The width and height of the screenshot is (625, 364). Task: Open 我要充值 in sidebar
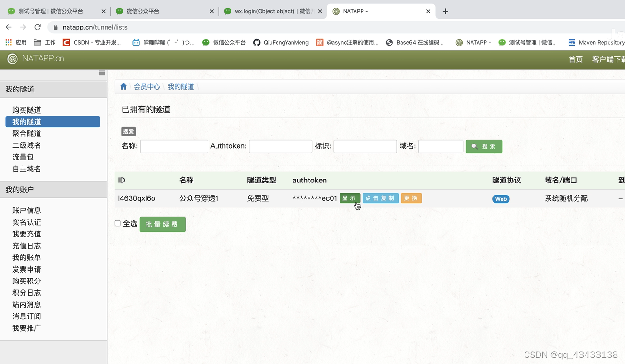[27, 234]
